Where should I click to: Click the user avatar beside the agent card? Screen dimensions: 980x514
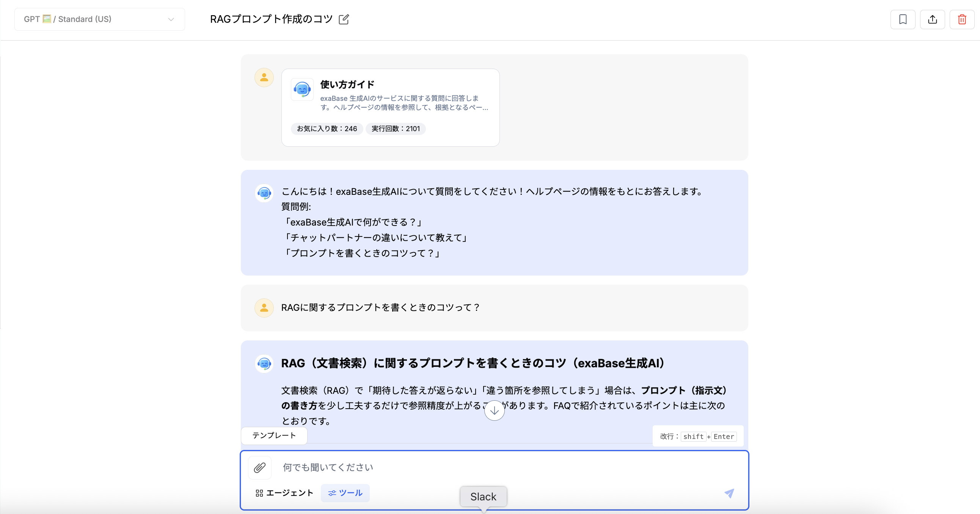[x=264, y=78]
